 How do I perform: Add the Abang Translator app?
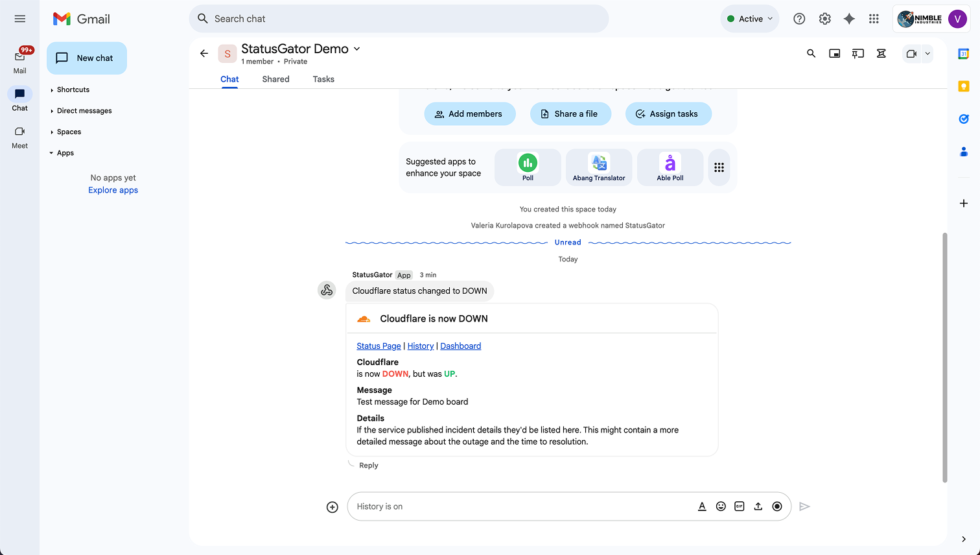[x=599, y=167]
